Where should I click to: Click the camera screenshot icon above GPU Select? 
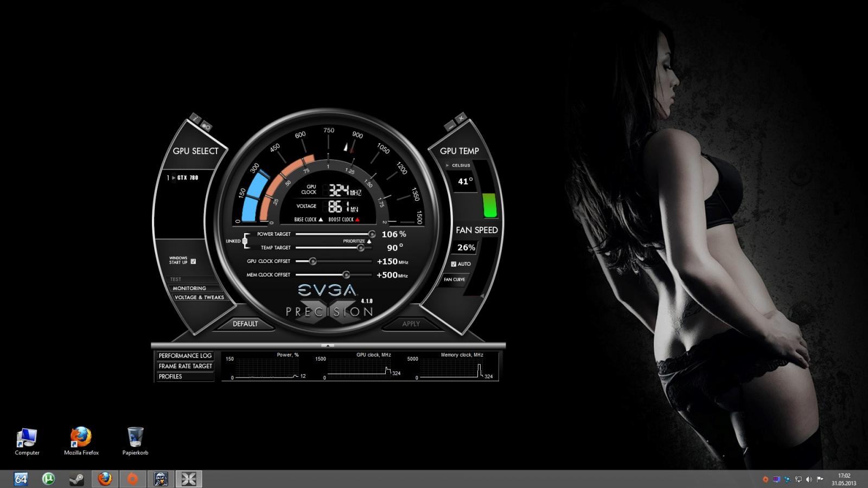(x=206, y=126)
